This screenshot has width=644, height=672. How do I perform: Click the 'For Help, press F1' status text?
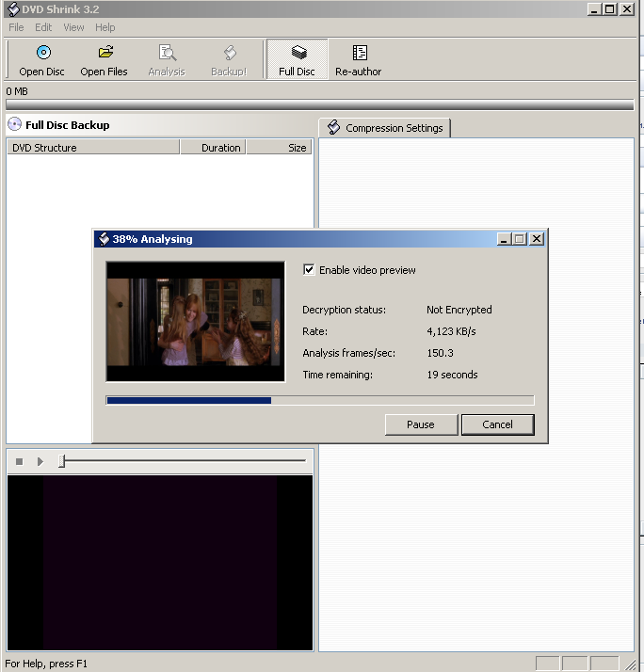point(46,664)
